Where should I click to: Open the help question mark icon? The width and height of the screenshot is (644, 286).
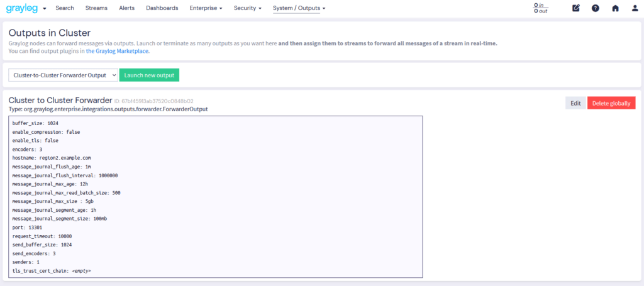click(596, 8)
